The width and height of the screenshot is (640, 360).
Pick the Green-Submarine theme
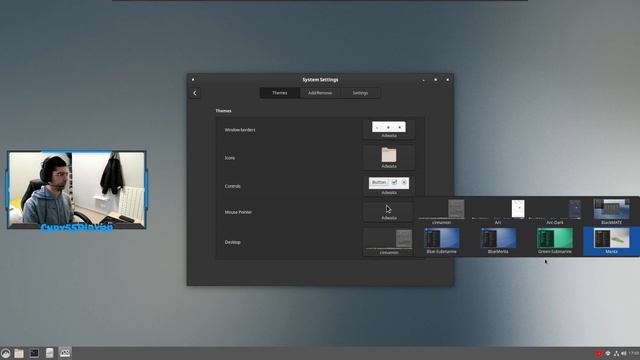tap(555, 241)
